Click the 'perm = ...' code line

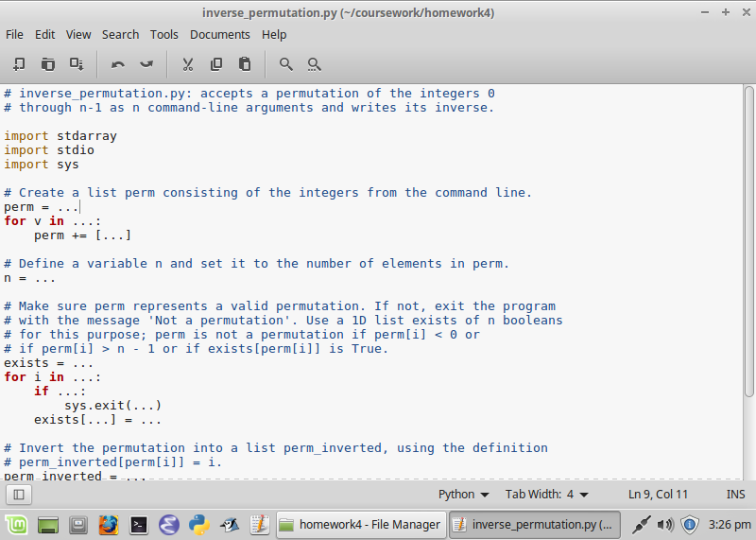coord(42,207)
